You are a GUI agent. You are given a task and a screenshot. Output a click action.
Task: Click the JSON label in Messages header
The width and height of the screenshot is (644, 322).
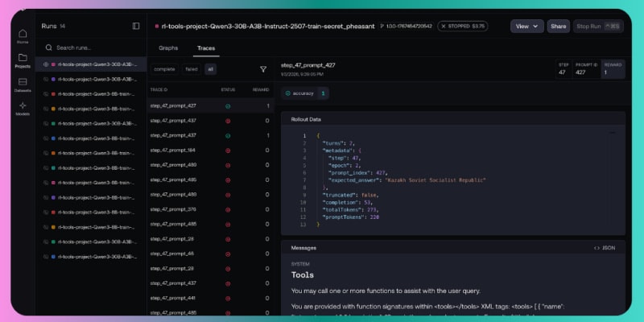click(x=609, y=248)
